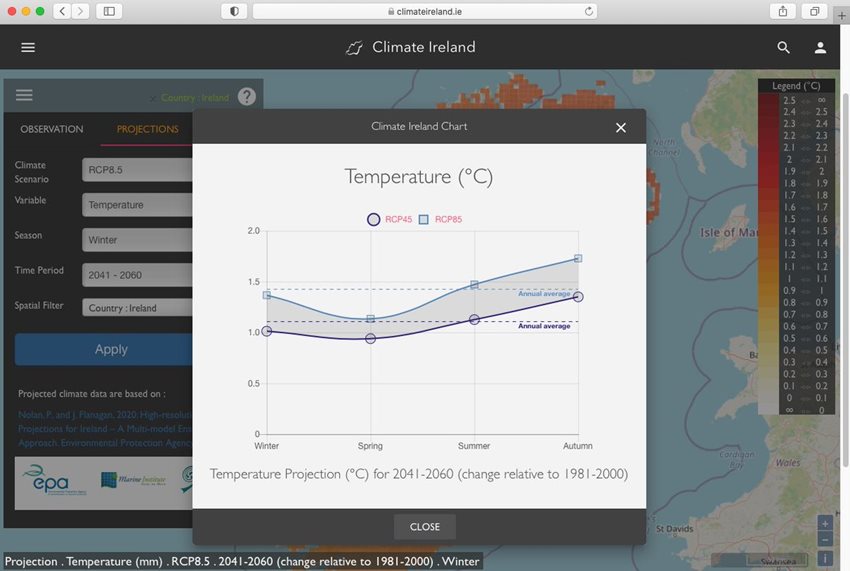The image size is (850, 571).
Task: Zoom out on the map
Action: tap(824, 540)
